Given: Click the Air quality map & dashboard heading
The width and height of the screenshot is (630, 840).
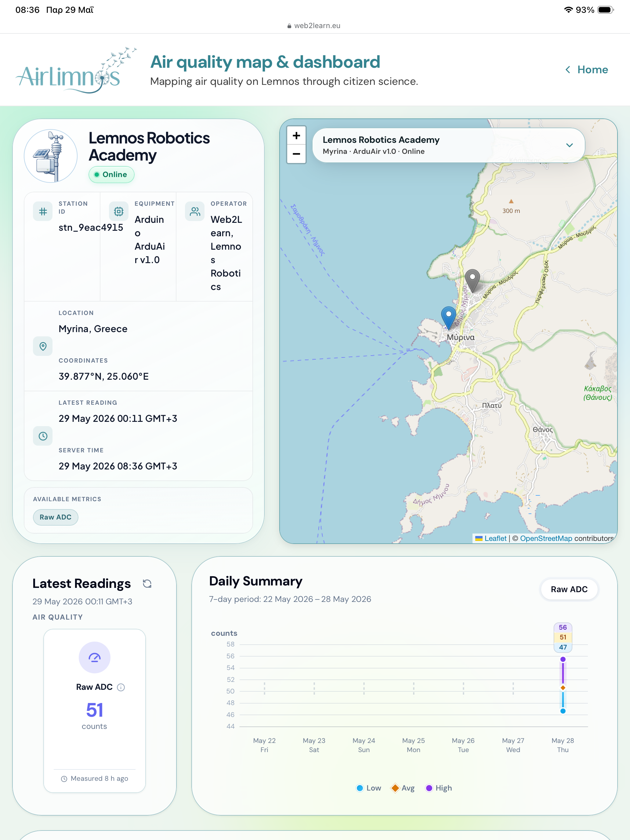Looking at the screenshot, I should pyautogui.click(x=265, y=62).
